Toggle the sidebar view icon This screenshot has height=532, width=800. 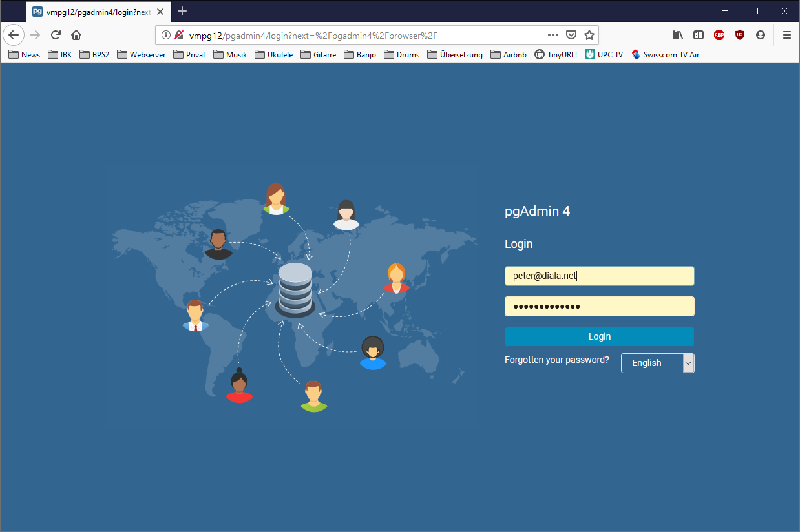(x=699, y=35)
